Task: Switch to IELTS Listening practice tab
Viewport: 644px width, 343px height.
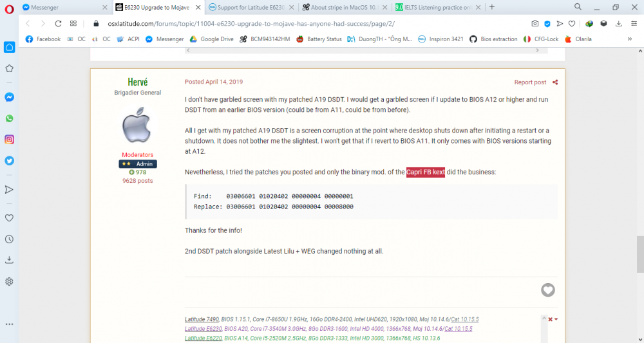Action: [438, 7]
